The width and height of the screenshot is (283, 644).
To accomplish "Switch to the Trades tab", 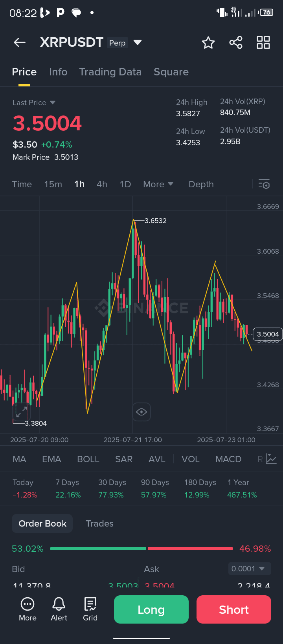I will click(99, 523).
